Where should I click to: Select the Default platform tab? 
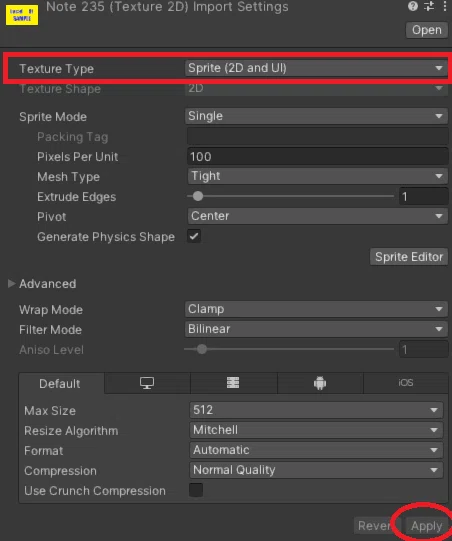(x=61, y=383)
